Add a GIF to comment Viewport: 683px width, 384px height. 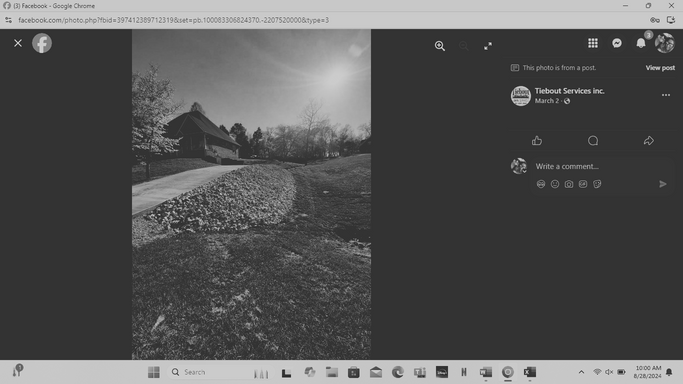(x=583, y=184)
